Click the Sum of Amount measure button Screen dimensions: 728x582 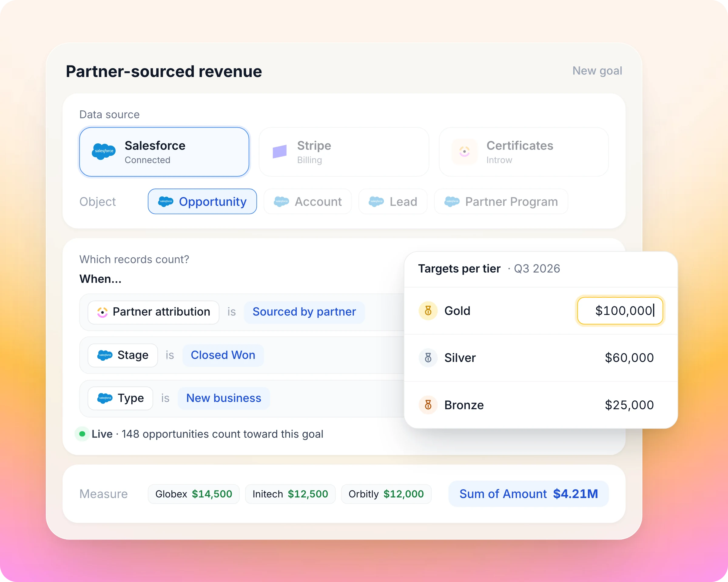528,493
